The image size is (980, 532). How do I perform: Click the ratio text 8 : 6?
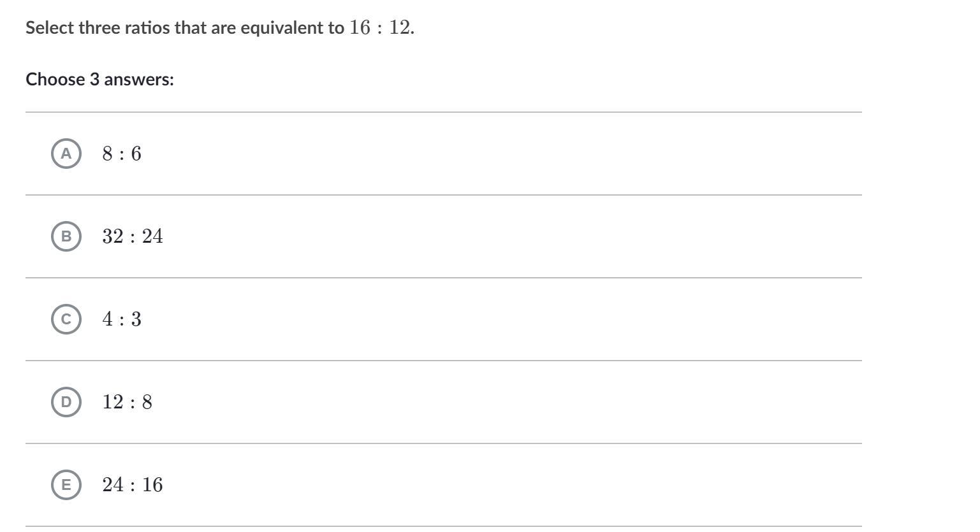(x=122, y=154)
